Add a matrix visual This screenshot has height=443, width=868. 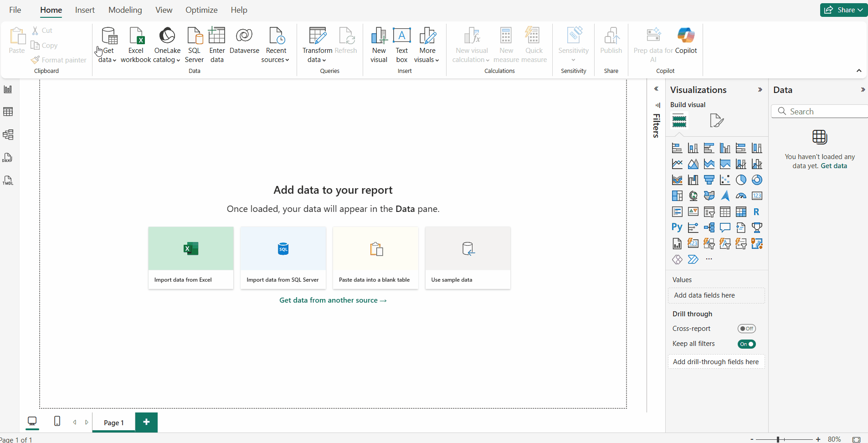click(742, 211)
